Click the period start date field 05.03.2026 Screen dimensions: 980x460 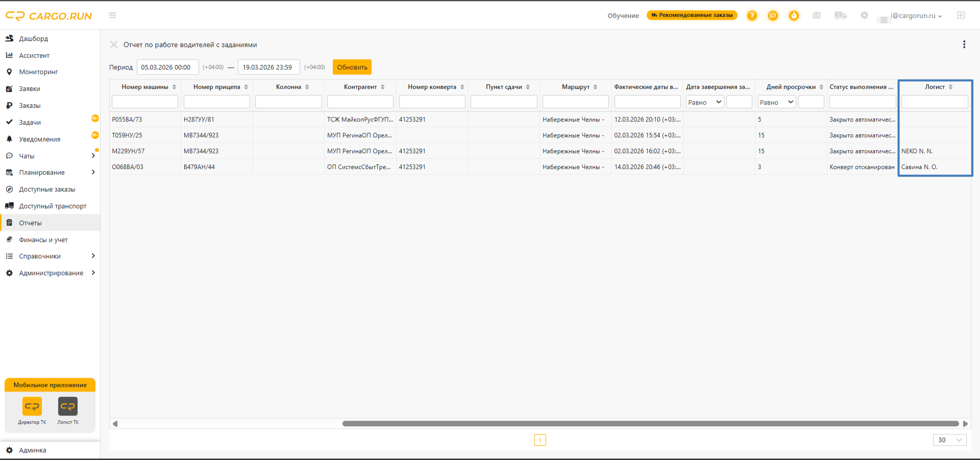(167, 67)
